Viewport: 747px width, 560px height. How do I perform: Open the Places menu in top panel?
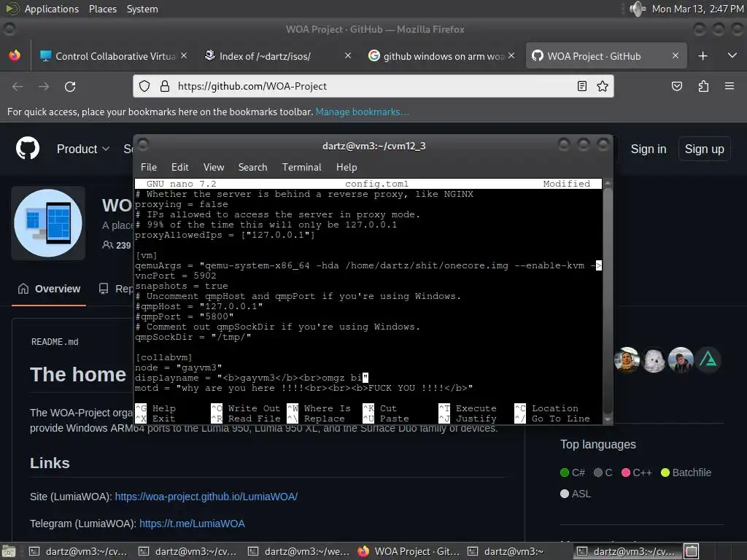point(103,9)
